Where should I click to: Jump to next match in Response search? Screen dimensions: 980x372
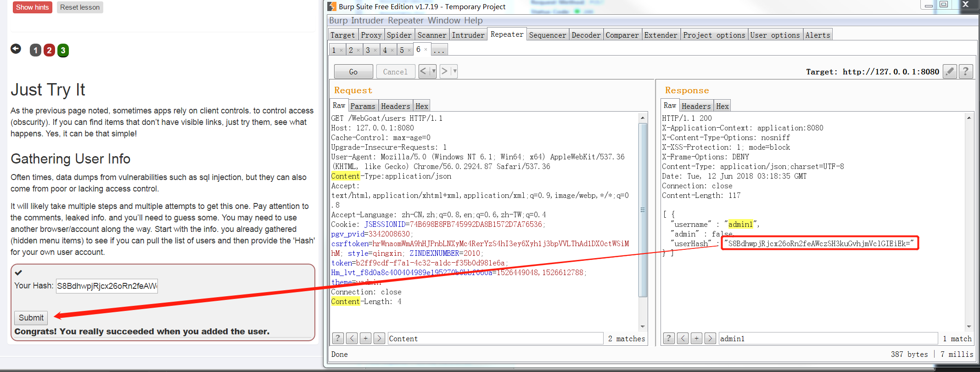[x=711, y=338]
